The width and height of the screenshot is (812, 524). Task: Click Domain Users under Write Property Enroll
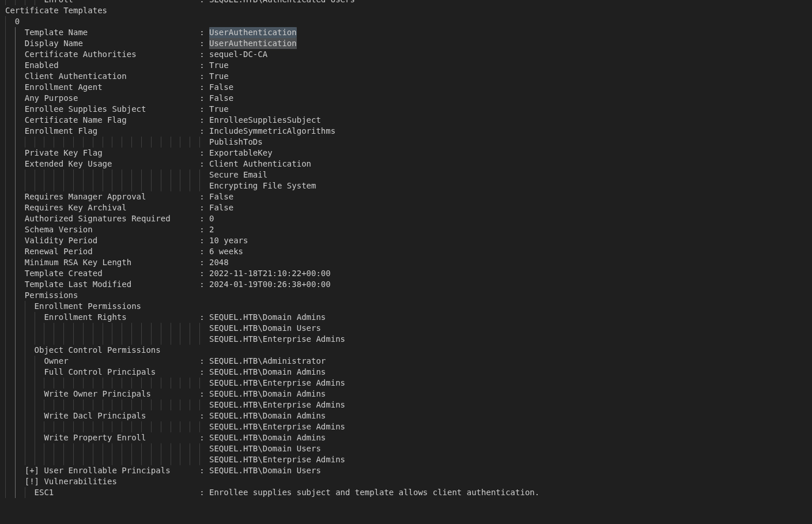pyautogui.click(x=265, y=448)
